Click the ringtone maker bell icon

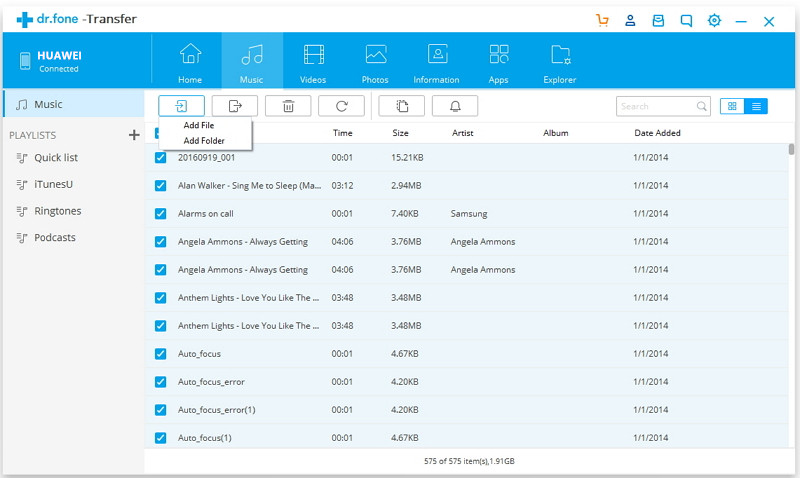point(455,105)
